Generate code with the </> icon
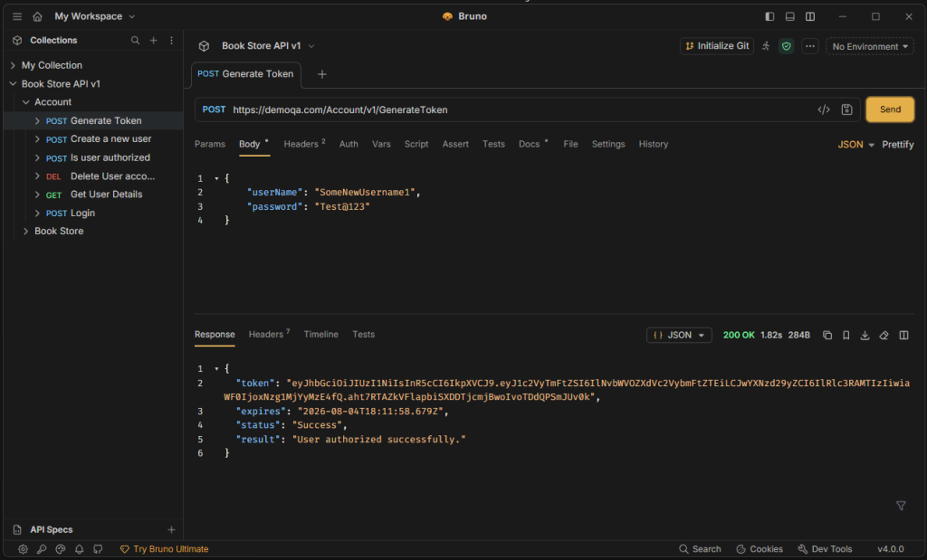This screenshot has height=560, width=927. 824,109
